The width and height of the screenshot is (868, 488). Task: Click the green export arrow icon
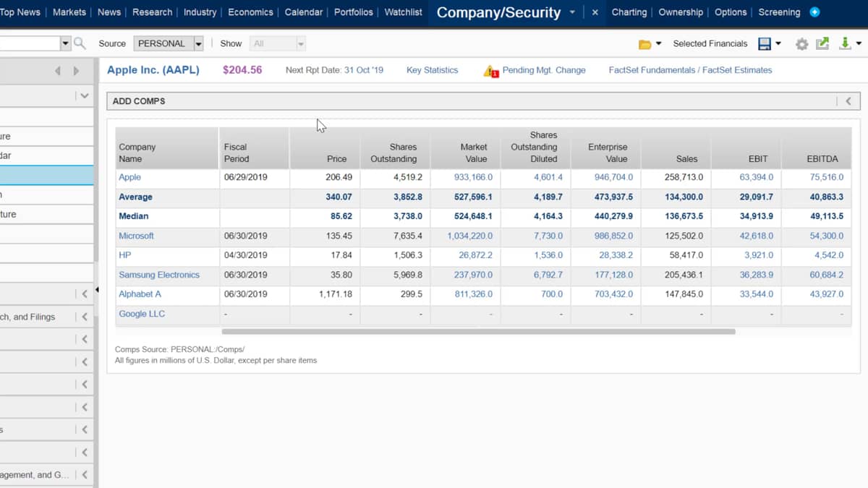822,43
